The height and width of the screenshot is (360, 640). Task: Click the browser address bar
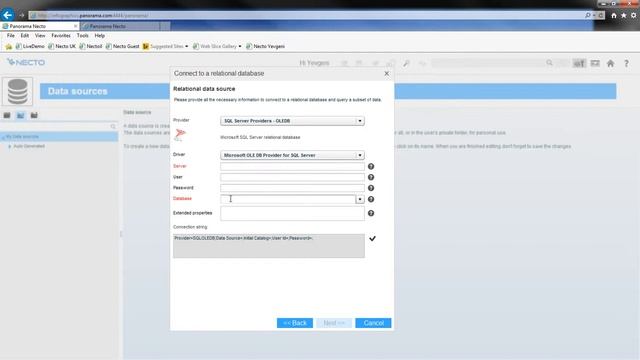coord(306,16)
